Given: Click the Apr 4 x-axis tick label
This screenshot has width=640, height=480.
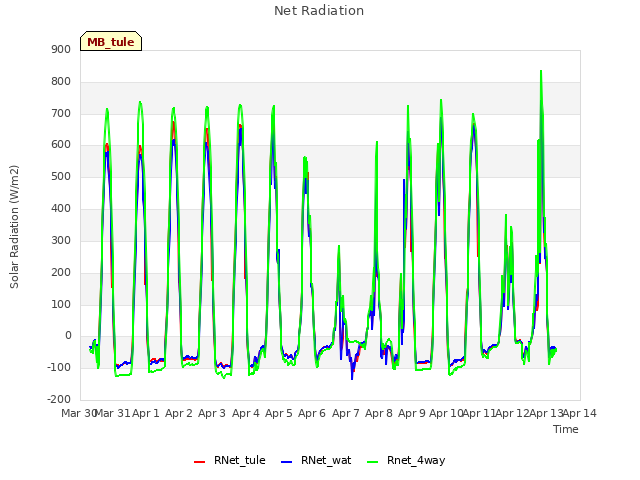Looking at the screenshot, I should point(246,413).
